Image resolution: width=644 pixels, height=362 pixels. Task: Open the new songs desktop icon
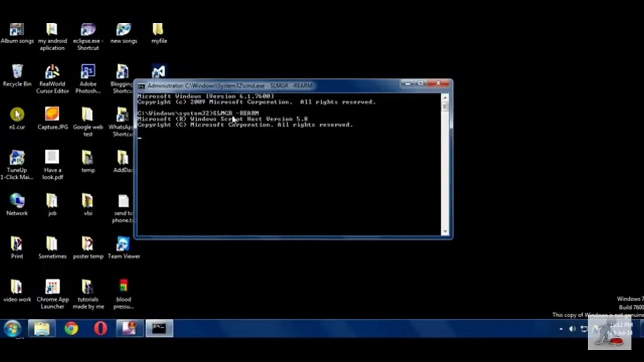pos(124,34)
